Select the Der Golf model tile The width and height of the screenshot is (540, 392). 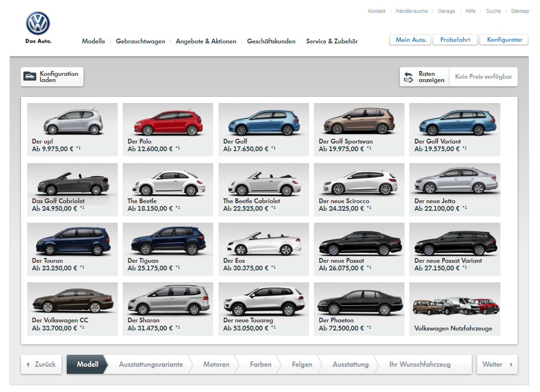pos(263,130)
